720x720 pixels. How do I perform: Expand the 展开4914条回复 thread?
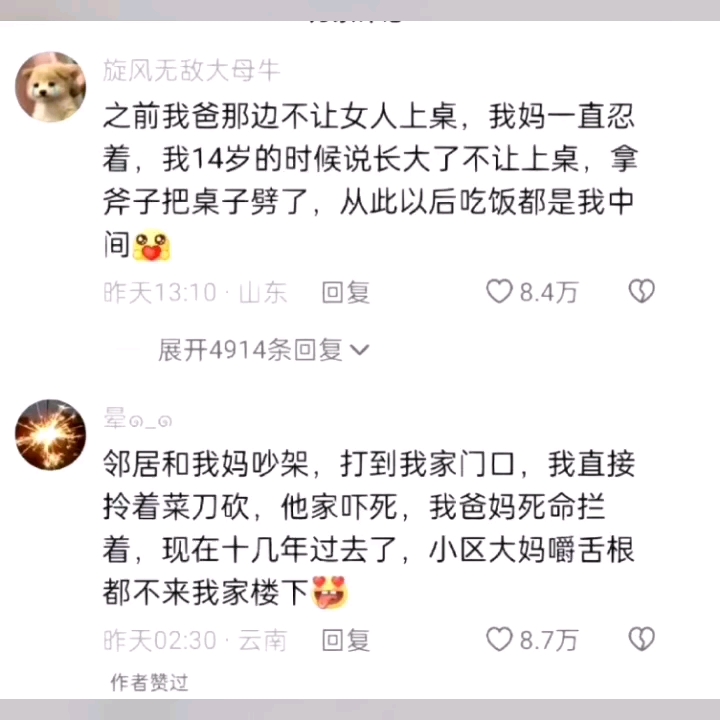point(264,350)
